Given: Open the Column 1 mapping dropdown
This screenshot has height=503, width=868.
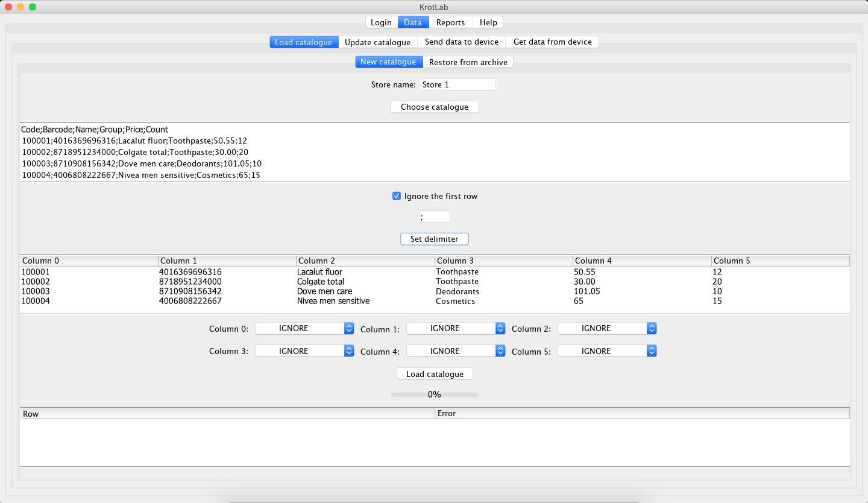Looking at the screenshot, I should click(x=456, y=328).
